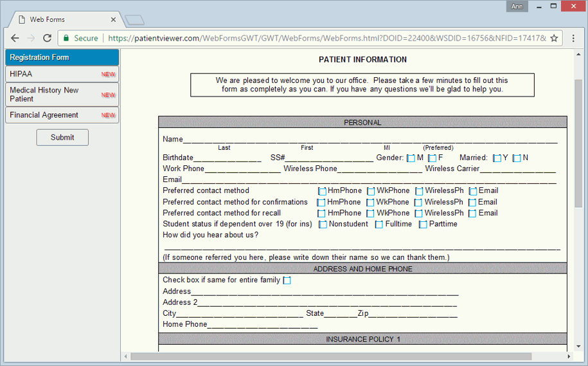Screen dimensions: 588x366
Task: Check the Gender M checkbox
Action: [x=411, y=158]
